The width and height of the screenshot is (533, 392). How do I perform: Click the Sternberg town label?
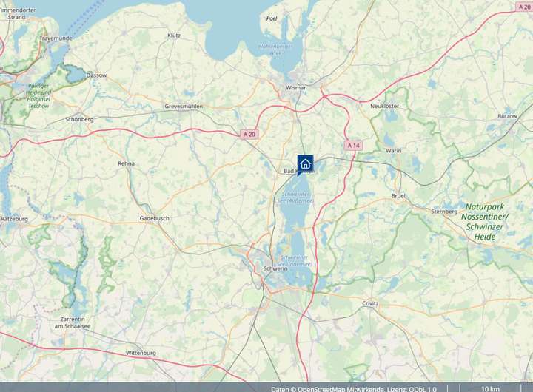click(444, 212)
